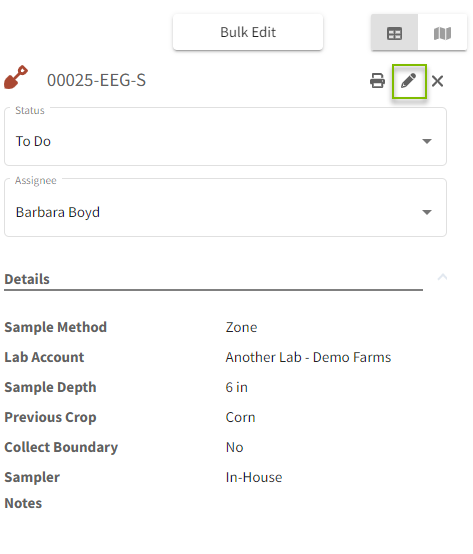Screen dimensions: 473x554
Task: Print the 00025-EEG-S sample job
Action: click(377, 81)
